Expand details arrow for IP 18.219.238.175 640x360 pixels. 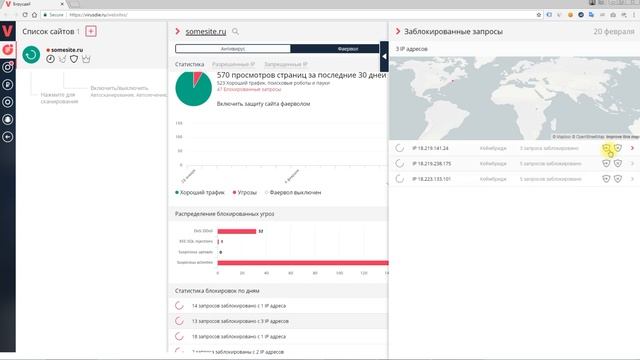click(x=632, y=164)
